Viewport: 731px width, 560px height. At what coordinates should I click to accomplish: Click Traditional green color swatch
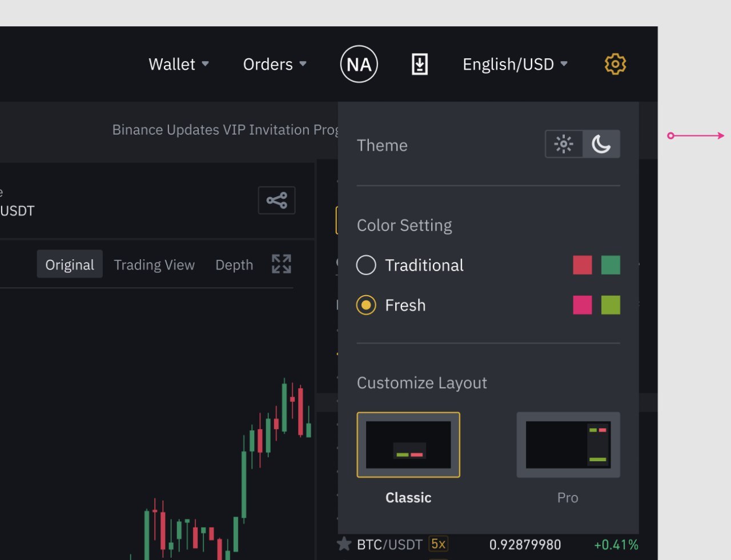610,265
